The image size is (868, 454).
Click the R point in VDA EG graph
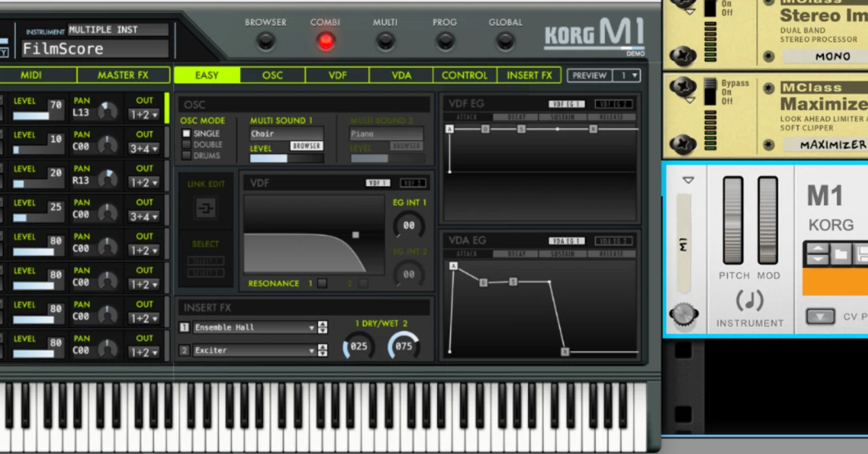click(x=565, y=352)
